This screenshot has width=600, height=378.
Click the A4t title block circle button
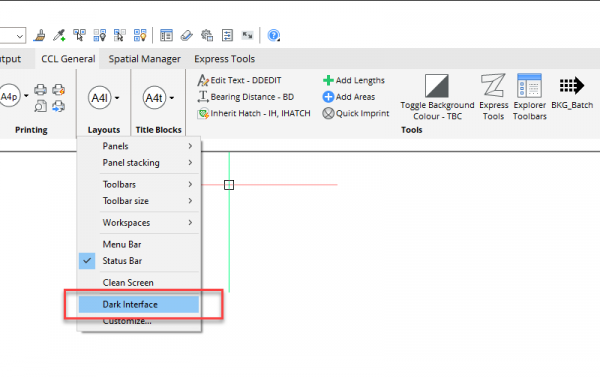click(154, 98)
